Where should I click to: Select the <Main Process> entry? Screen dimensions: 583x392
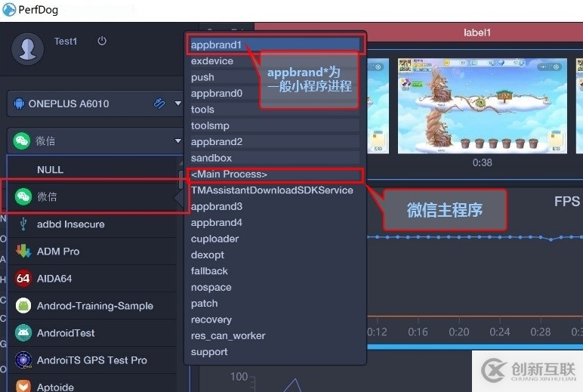point(274,174)
